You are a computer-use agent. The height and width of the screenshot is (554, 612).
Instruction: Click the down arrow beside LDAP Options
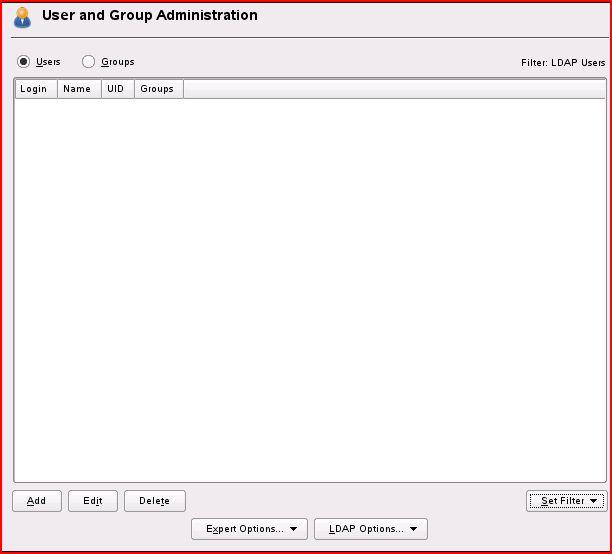click(414, 529)
